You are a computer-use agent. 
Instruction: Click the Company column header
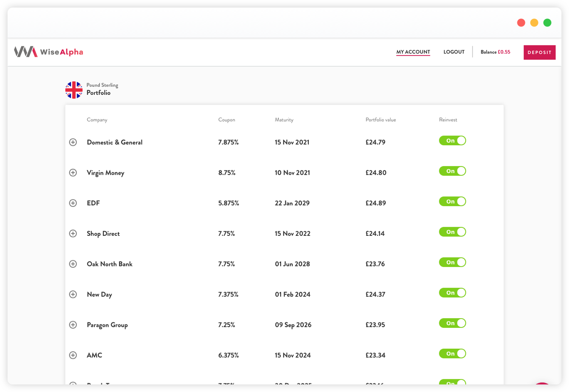point(97,120)
